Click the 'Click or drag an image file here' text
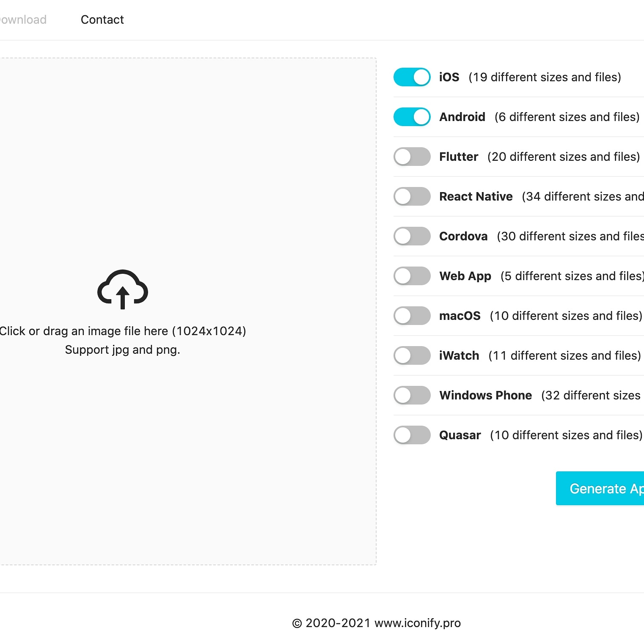Image resolution: width=644 pixels, height=644 pixels. (123, 331)
